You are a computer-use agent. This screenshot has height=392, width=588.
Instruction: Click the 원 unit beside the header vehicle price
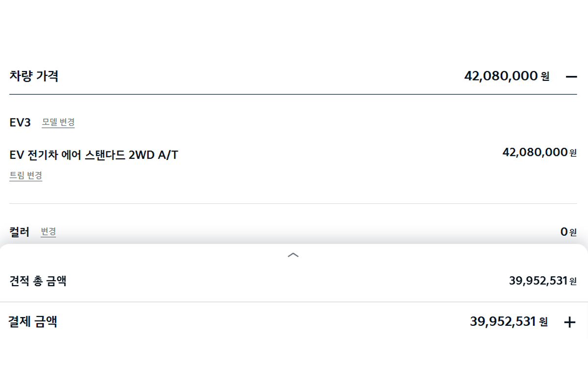click(x=545, y=76)
